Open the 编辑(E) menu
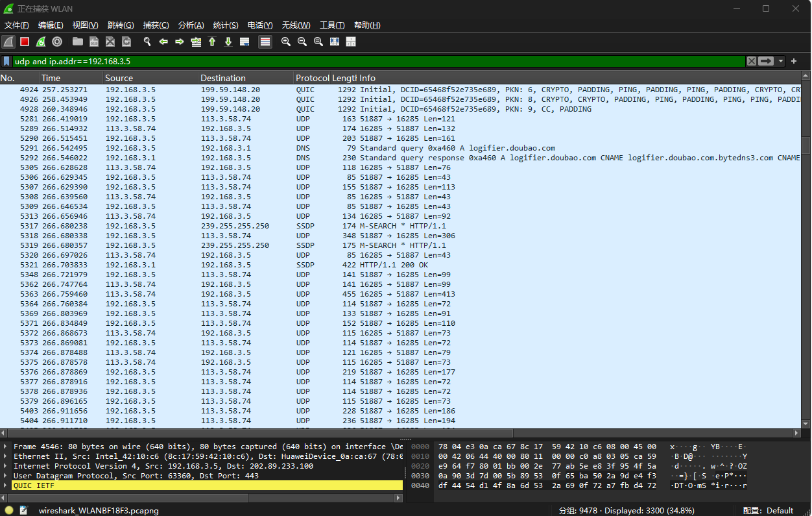Viewport: 812px width, 516px height. (x=51, y=25)
